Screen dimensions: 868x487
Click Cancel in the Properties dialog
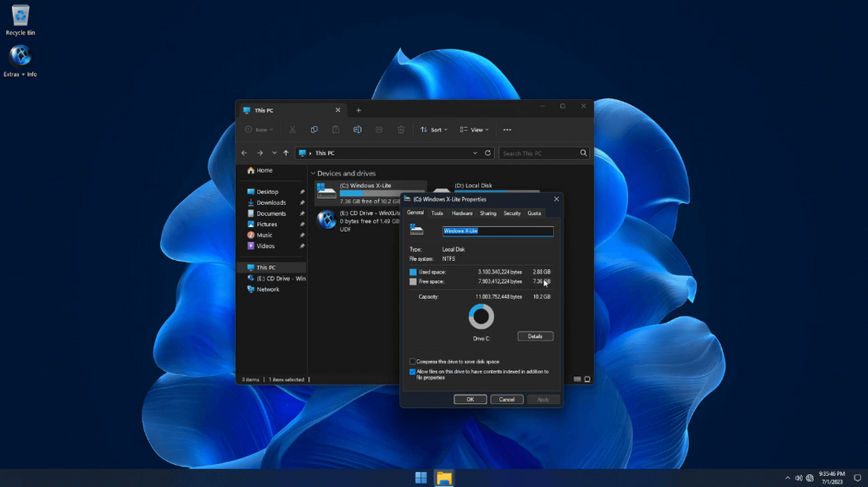507,400
